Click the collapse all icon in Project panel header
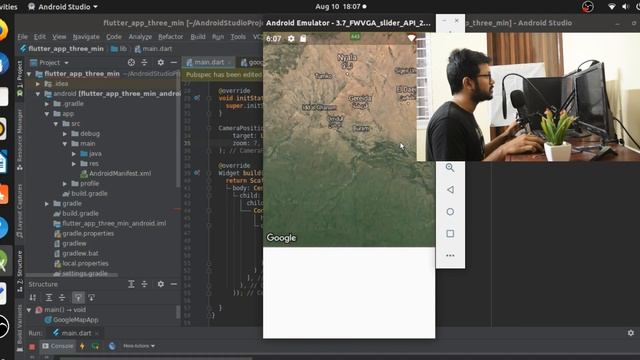 144,62
